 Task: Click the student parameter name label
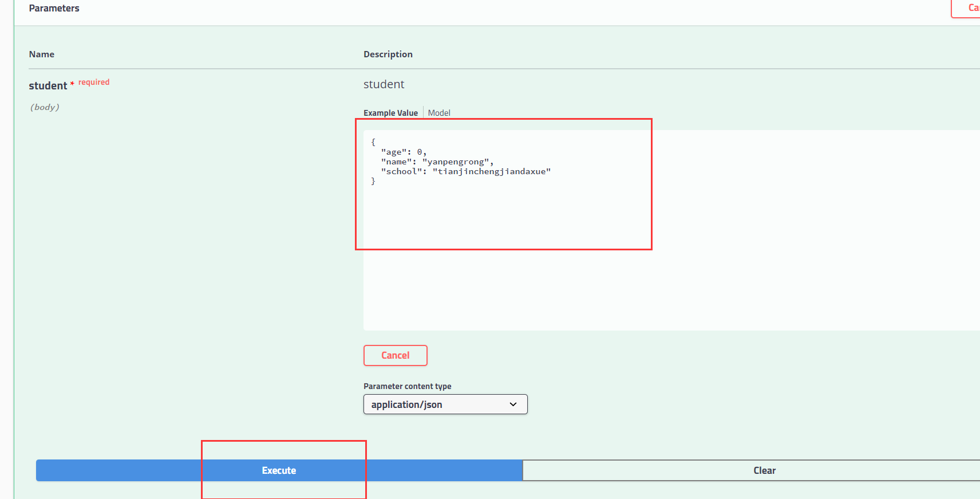click(x=48, y=85)
